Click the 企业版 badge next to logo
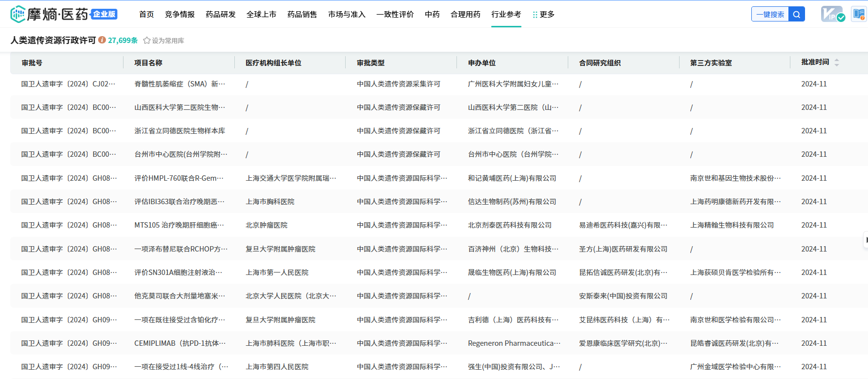Viewport: 868px width, 379px height. point(104,14)
